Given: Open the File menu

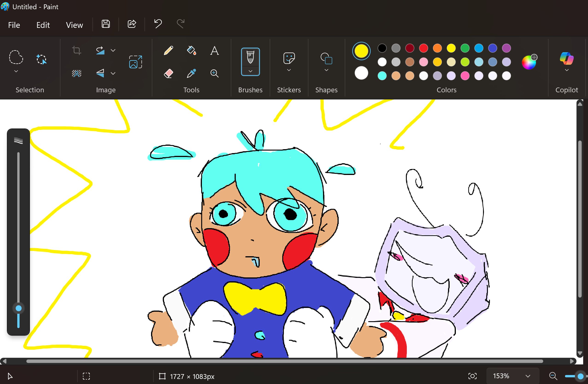Looking at the screenshot, I should pyautogui.click(x=14, y=25).
